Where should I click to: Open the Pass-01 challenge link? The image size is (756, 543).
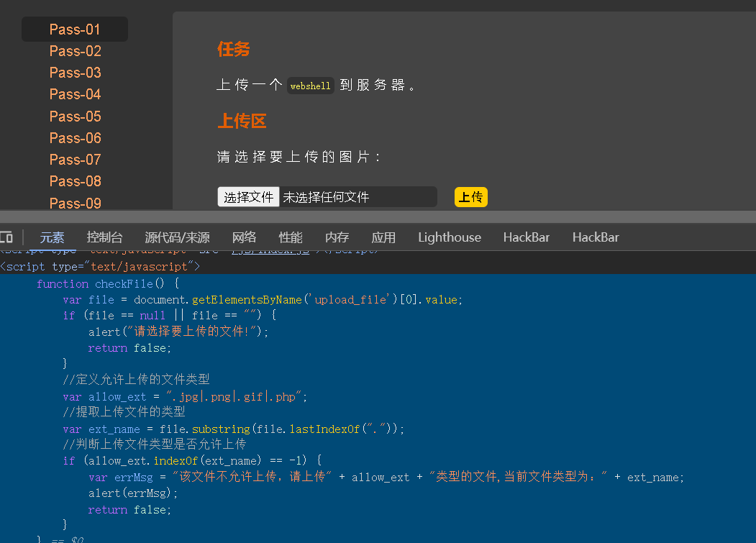(x=75, y=29)
